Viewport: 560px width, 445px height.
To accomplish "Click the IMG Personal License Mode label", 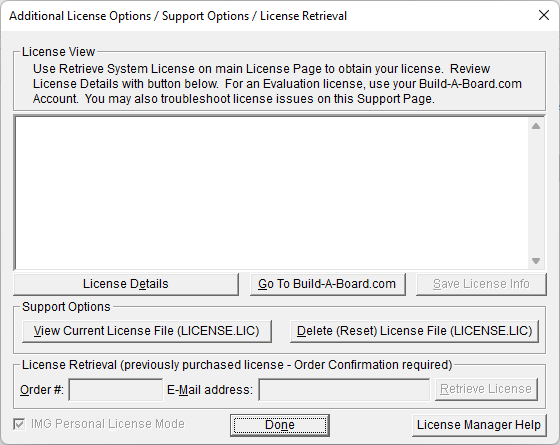I will click(x=108, y=424).
